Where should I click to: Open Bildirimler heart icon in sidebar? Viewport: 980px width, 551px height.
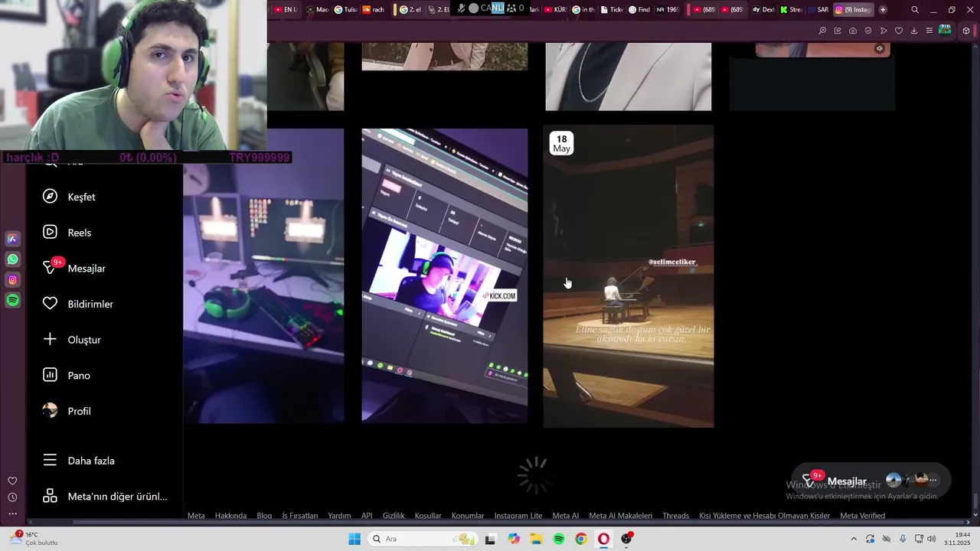[50, 304]
